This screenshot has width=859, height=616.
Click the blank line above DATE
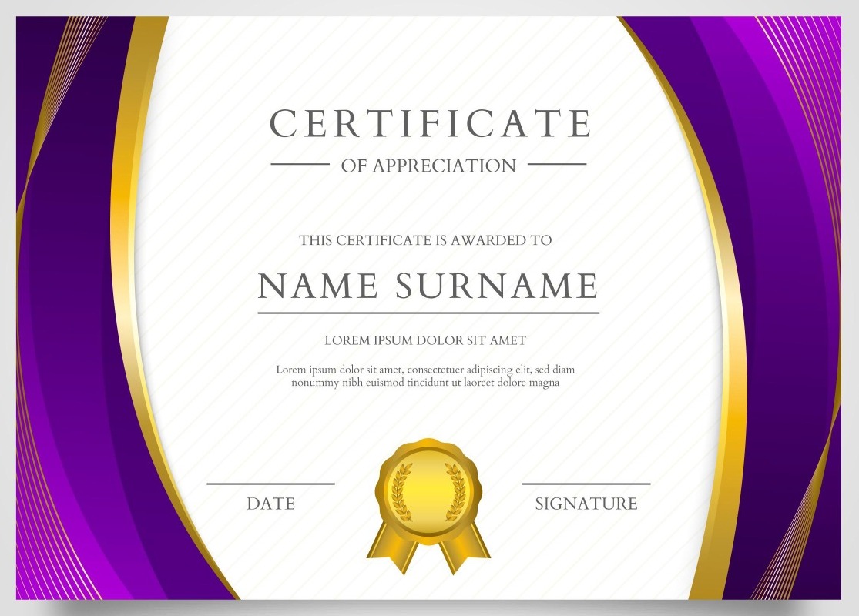pyautogui.click(x=270, y=484)
